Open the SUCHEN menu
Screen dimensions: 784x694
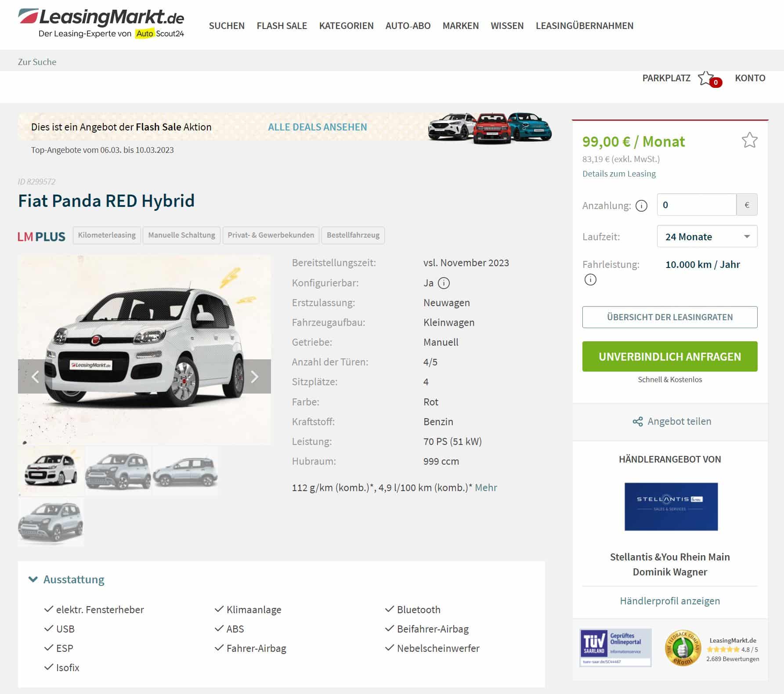[x=227, y=25]
